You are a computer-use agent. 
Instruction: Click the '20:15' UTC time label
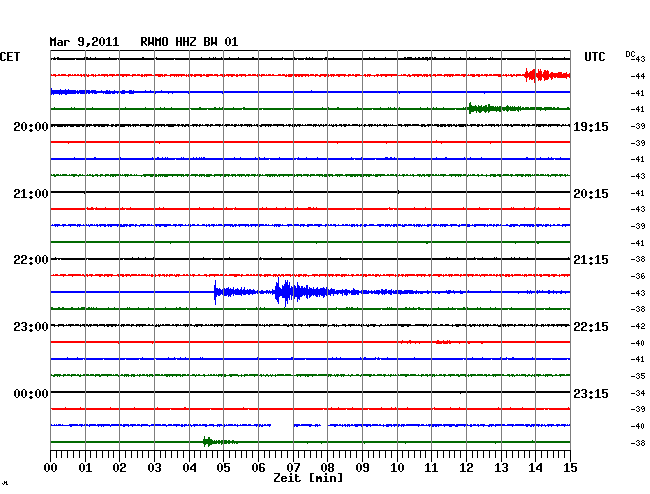point(591,194)
